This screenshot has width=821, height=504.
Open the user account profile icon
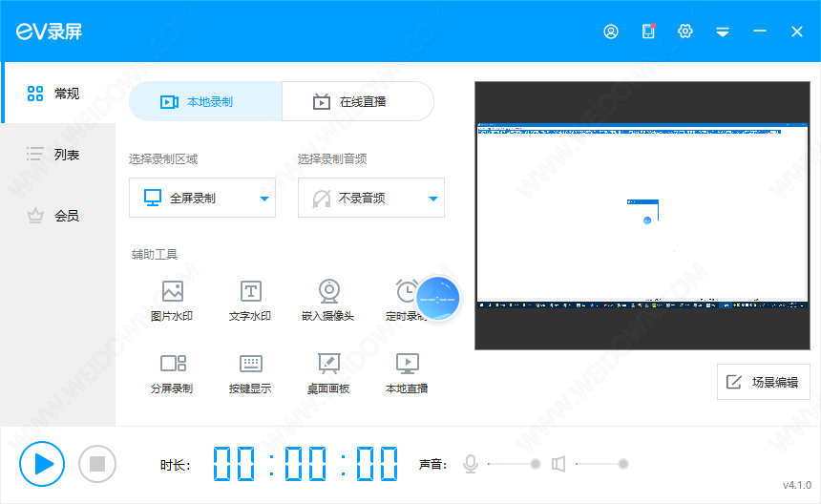611,31
